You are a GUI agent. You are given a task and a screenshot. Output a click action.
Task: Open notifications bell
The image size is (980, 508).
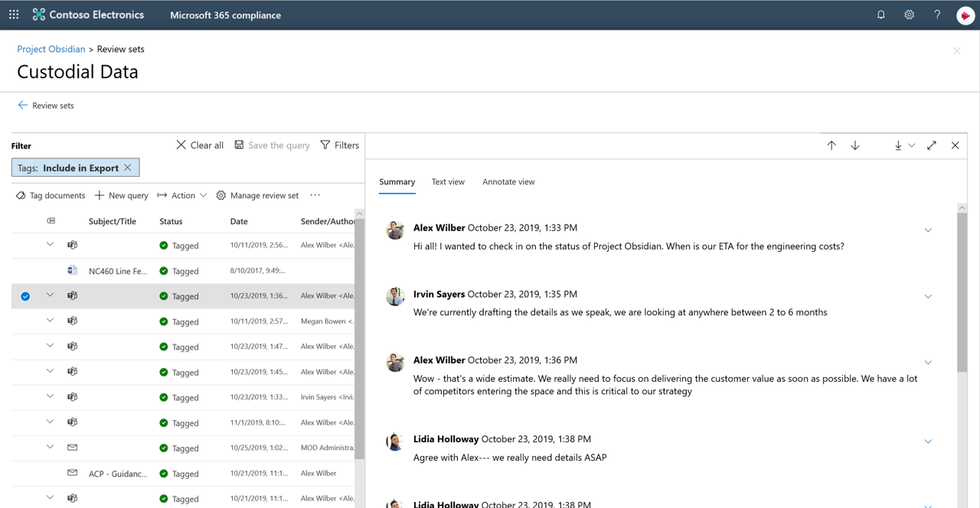click(x=880, y=14)
